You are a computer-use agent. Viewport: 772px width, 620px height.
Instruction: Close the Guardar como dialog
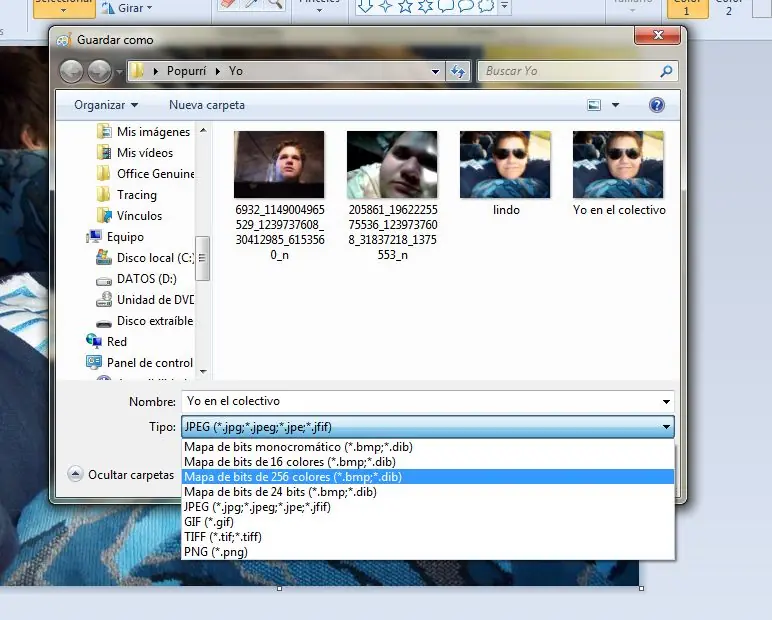[658, 35]
